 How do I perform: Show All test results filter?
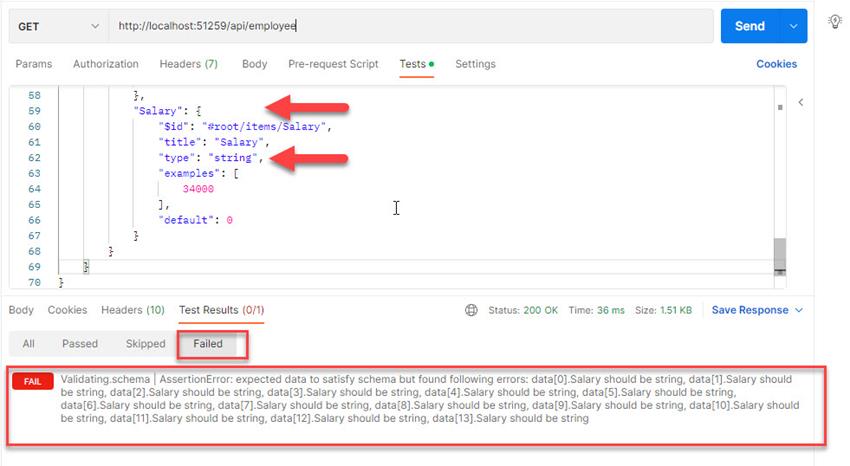[x=29, y=344]
